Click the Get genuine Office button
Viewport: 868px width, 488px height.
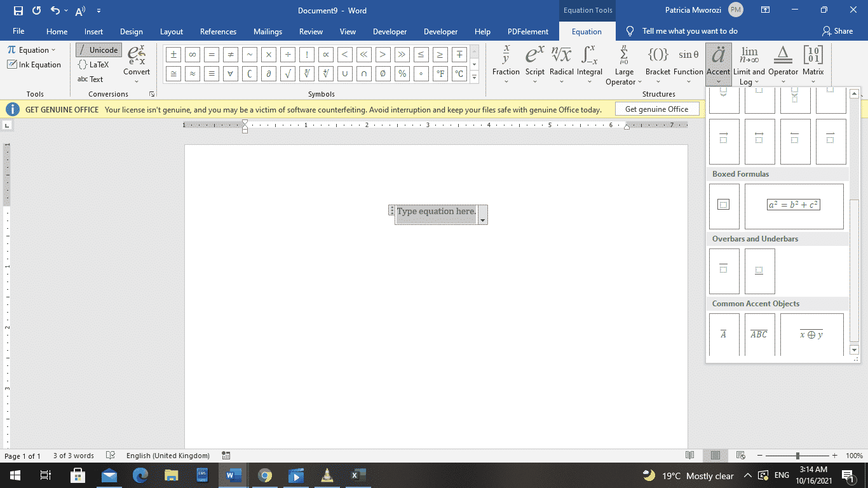point(657,109)
